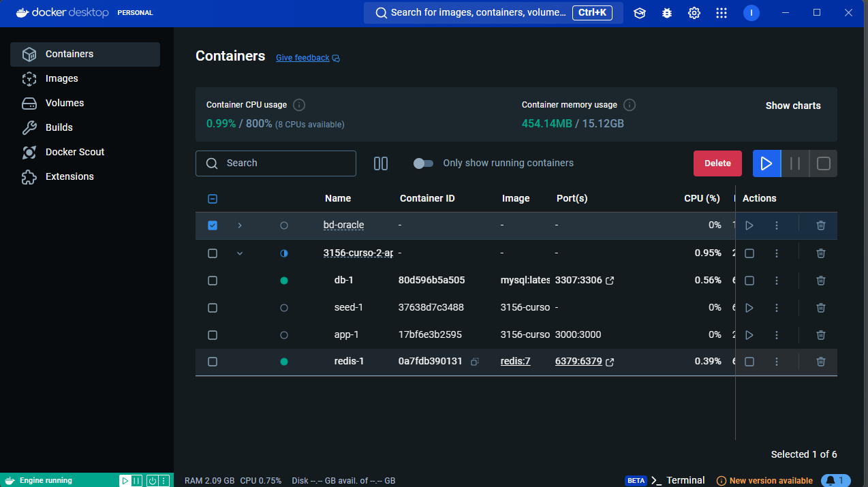The height and width of the screenshot is (487, 868).
Task: Open the apps grid menu in header
Action: pyautogui.click(x=722, y=13)
